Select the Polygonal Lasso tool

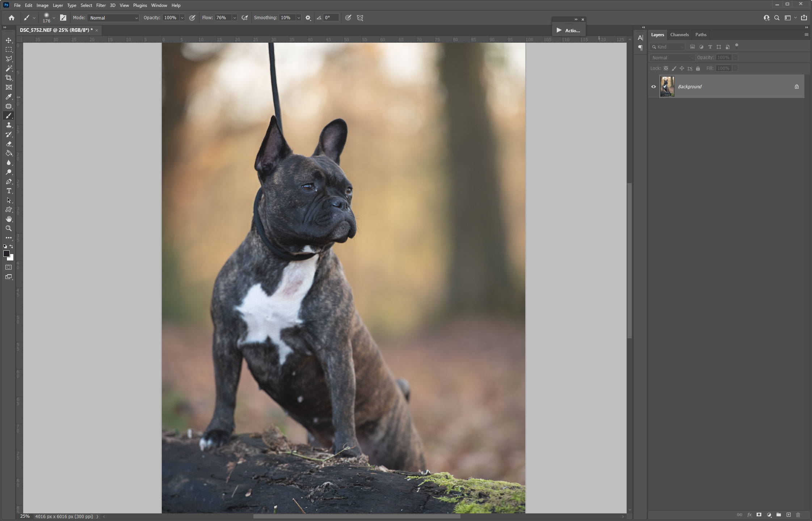point(9,59)
